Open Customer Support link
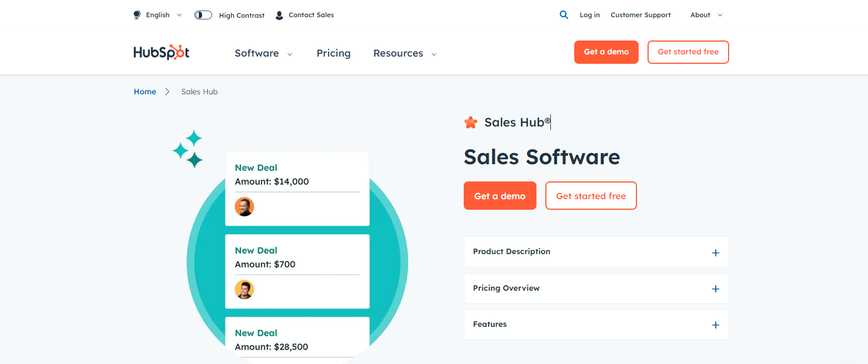The image size is (868, 364). 641,15
